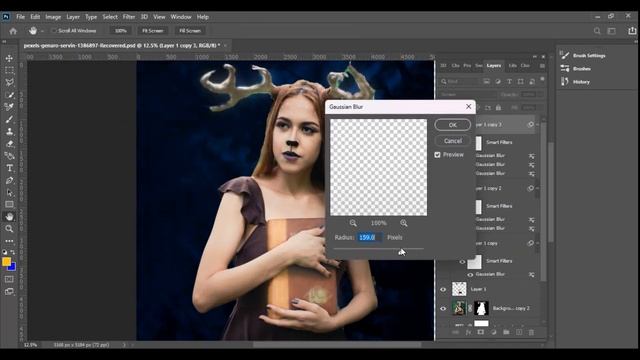This screenshot has height=360, width=640.
Task: Zoom out in Gaussian Blur preview
Action: [x=353, y=223]
